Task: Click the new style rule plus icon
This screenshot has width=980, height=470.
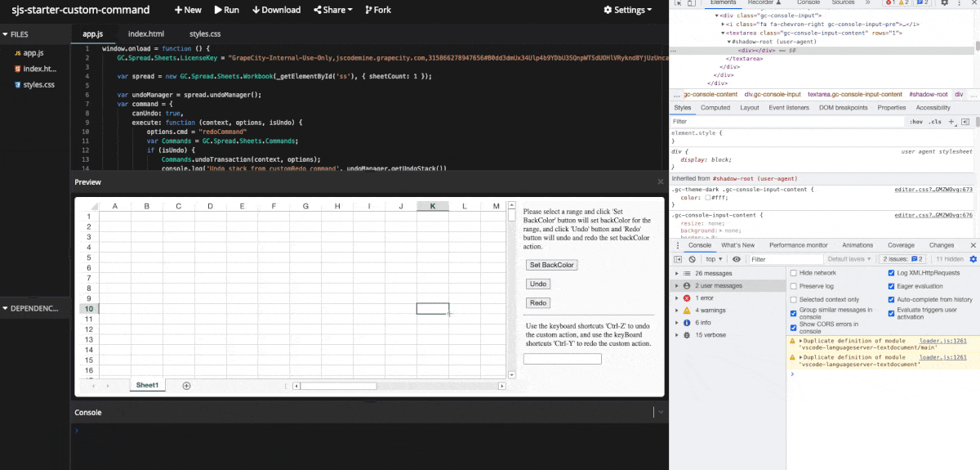Action: 951,122
